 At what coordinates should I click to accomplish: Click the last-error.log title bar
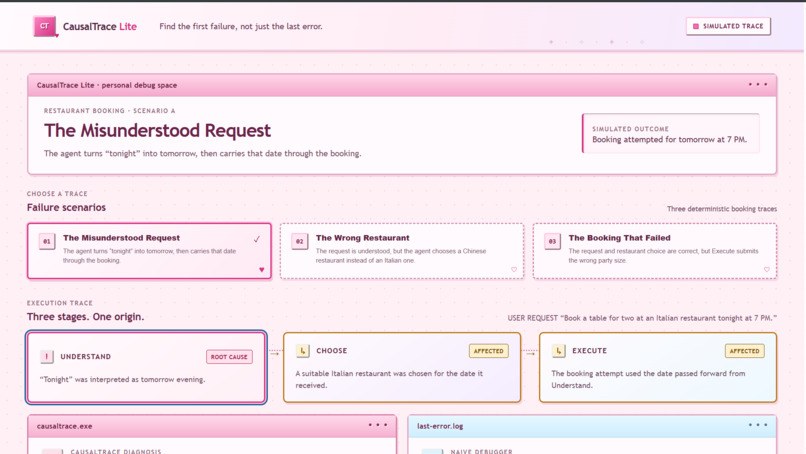(x=592, y=426)
